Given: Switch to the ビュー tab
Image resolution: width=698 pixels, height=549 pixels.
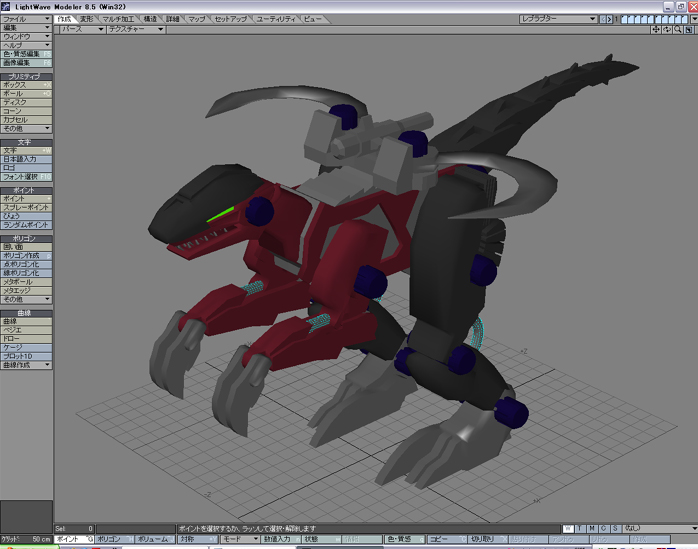Looking at the screenshot, I should click(x=313, y=19).
